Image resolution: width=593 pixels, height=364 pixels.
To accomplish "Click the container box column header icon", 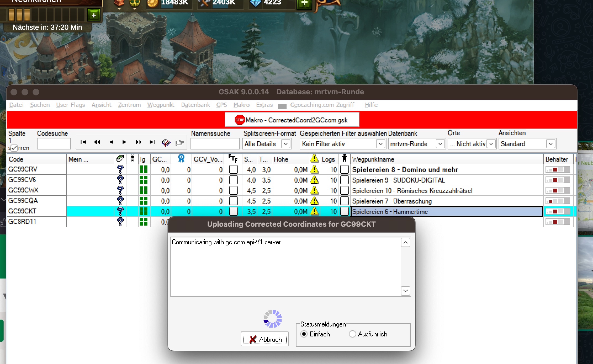I will [x=120, y=158].
